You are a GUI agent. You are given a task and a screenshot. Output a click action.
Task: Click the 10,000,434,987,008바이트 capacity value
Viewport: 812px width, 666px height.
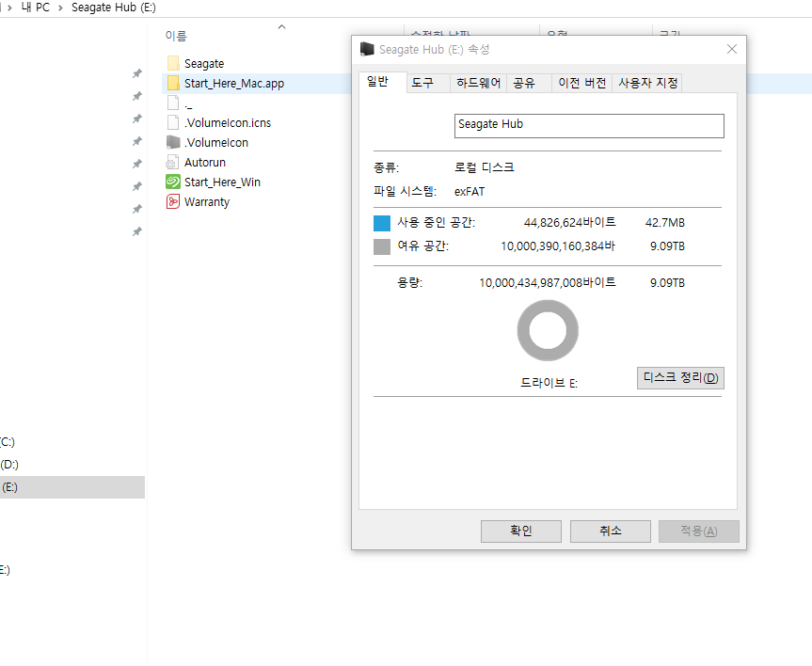pyautogui.click(x=548, y=282)
